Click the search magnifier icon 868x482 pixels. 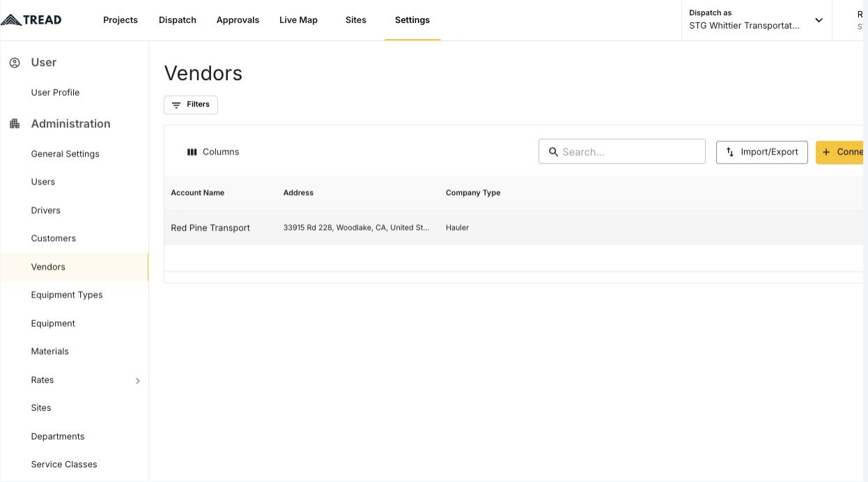point(553,152)
